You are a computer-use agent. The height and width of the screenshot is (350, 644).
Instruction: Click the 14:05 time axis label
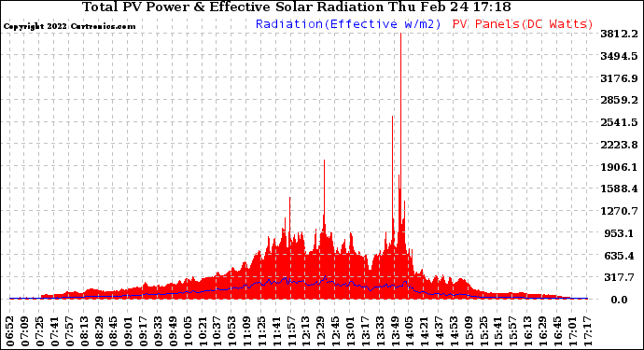(410, 331)
